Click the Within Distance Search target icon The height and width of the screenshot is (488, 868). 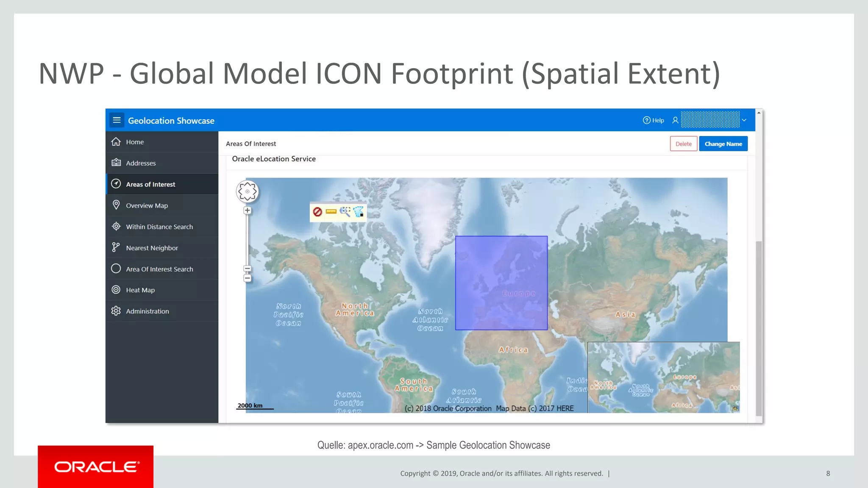coord(116,226)
